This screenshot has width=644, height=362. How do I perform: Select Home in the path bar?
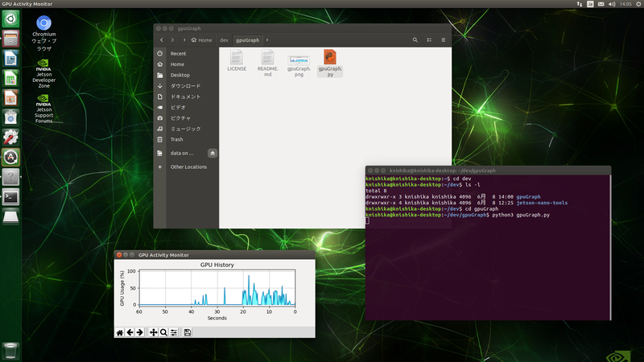202,39
